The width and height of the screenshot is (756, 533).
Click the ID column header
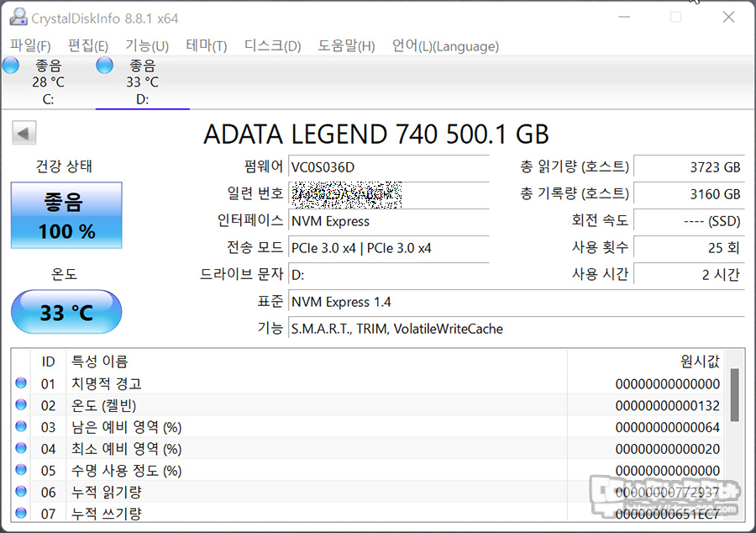[48, 361]
